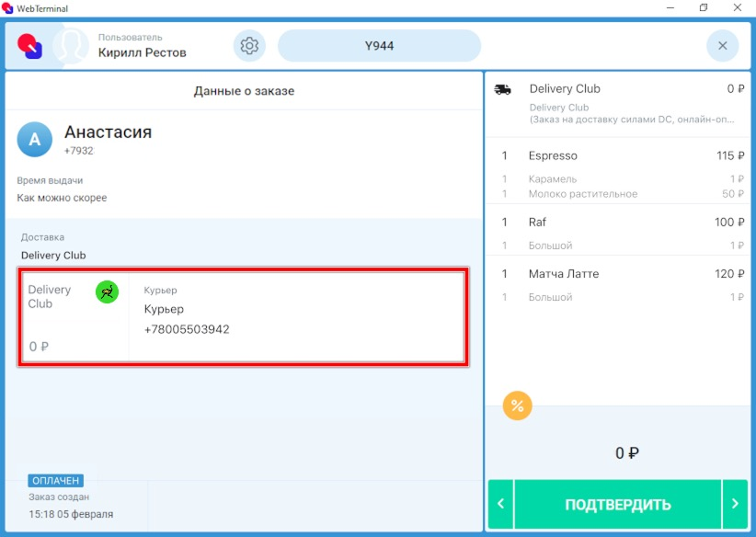Click the phone number starting +7932
This screenshot has width=756, height=537.
point(79,151)
